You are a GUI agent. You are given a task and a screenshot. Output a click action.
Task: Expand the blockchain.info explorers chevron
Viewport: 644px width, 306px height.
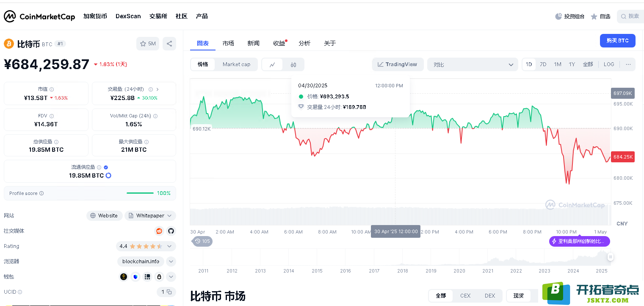pos(171,261)
